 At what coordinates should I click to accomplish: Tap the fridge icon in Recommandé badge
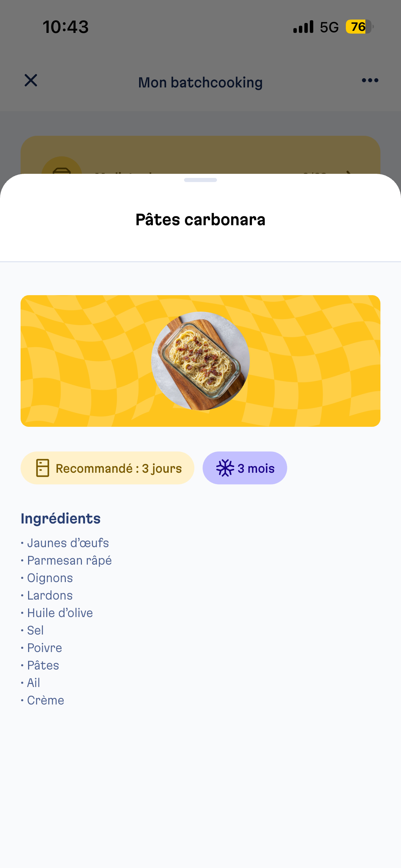(x=42, y=468)
